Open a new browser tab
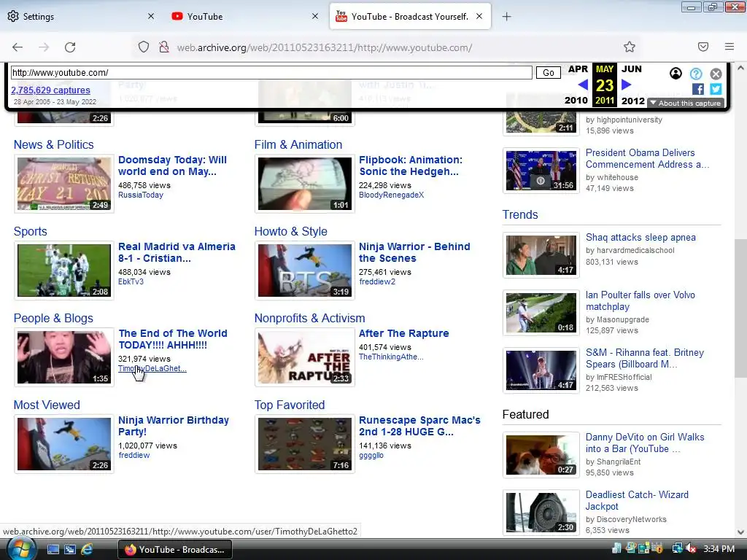Viewport: 747px width, 560px height. pos(506,17)
